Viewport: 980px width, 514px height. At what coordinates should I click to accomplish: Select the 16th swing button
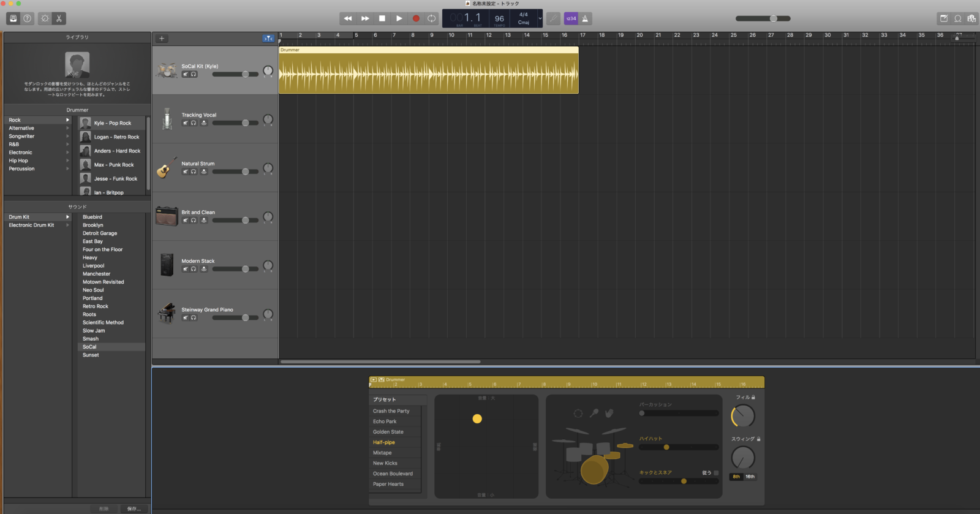tap(750, 477)
